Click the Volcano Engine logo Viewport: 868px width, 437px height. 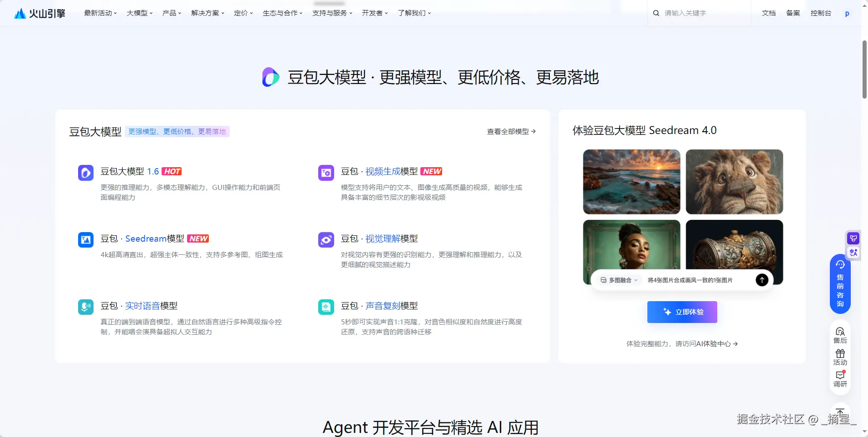tap(39, 13)
